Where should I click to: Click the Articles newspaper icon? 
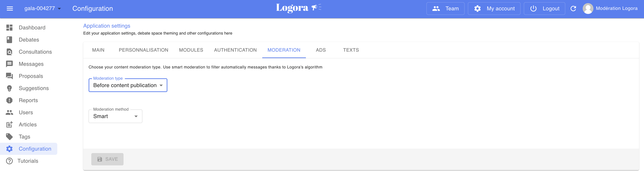tap(9, 125)
